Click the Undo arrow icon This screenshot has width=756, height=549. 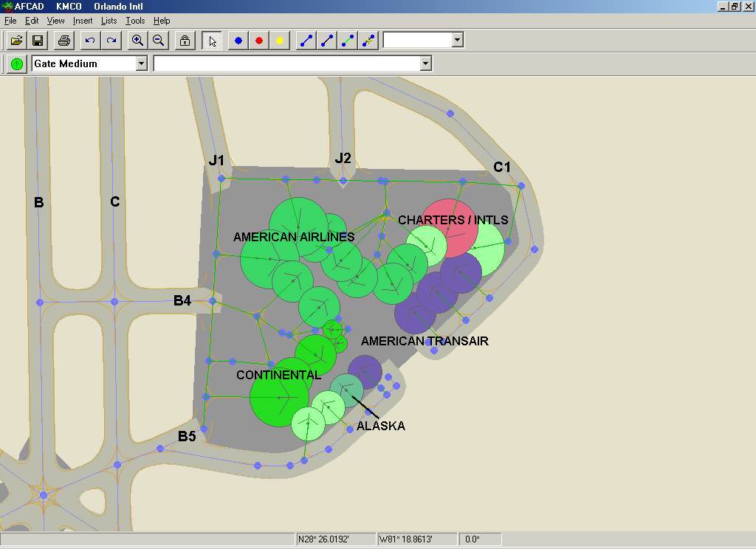tap(89, 41)
